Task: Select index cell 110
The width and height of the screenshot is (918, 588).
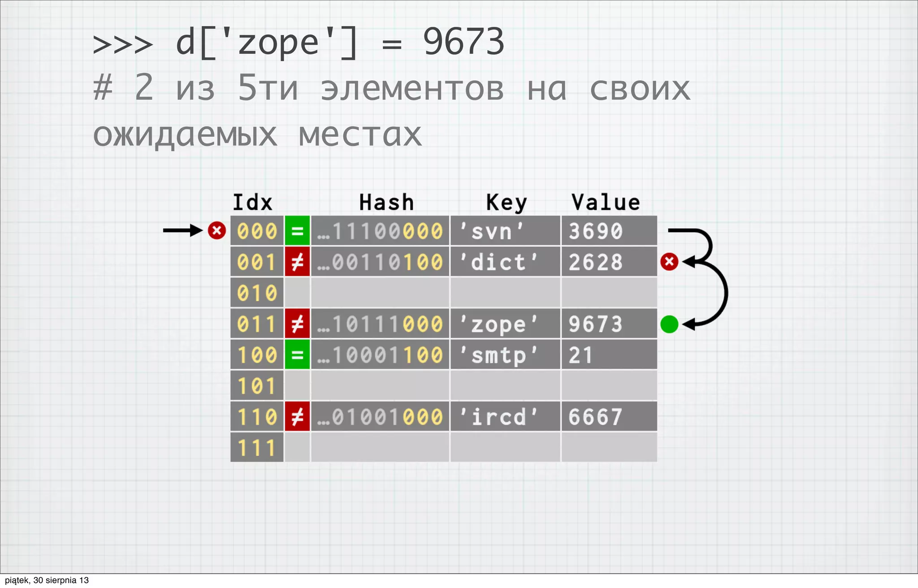Action: 257,416
